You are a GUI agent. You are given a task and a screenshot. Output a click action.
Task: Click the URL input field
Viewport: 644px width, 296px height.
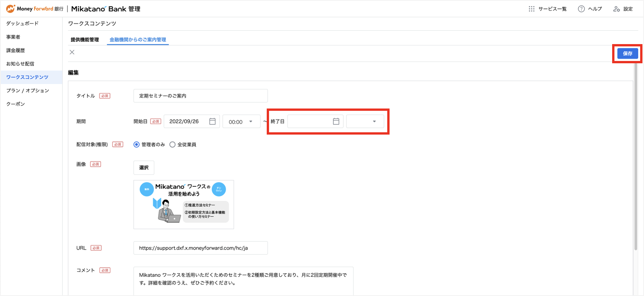[201, 248]
